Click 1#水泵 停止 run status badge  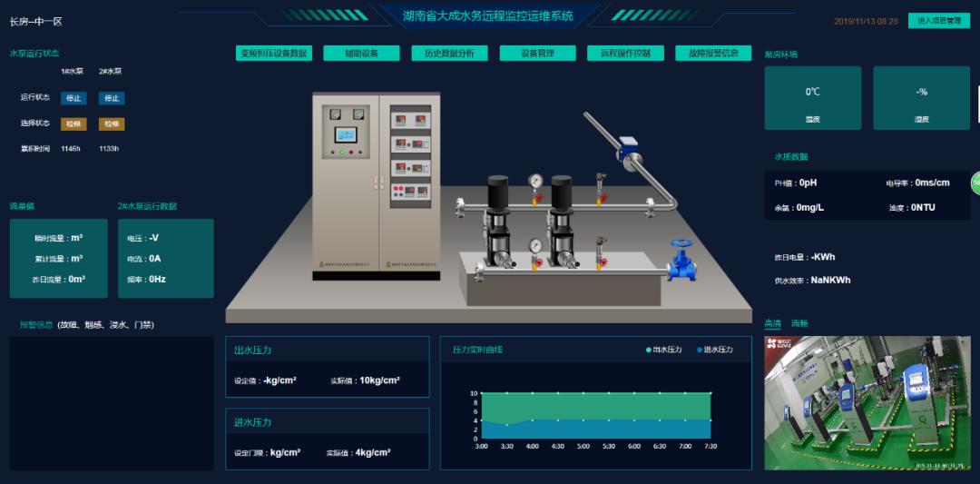click(73, 98)
